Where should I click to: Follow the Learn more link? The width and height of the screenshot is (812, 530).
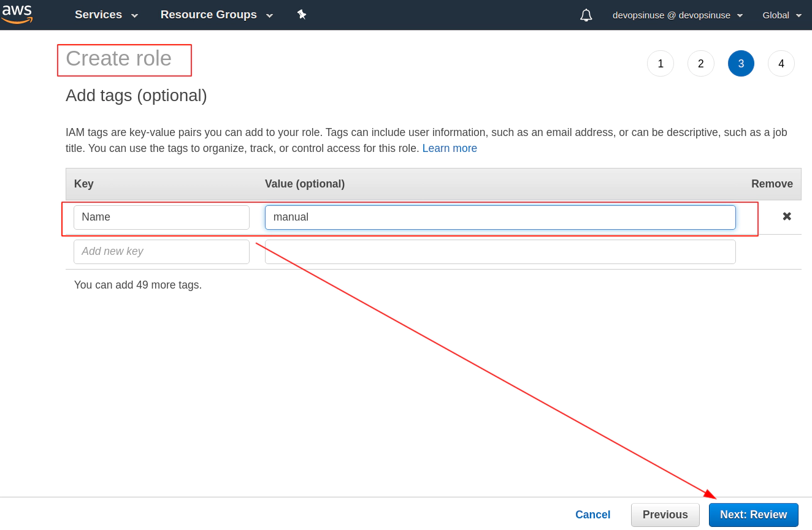pos(450,148)
